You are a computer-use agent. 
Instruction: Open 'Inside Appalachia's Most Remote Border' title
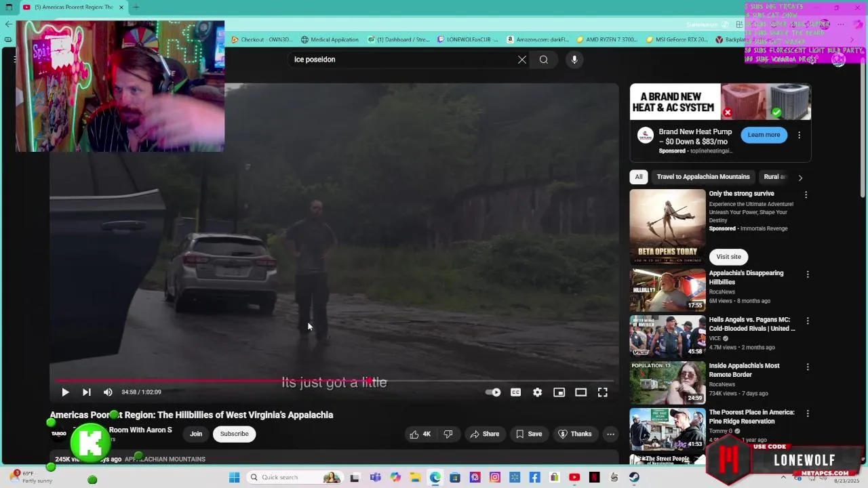pyautogui.click(x=744, y=370)
